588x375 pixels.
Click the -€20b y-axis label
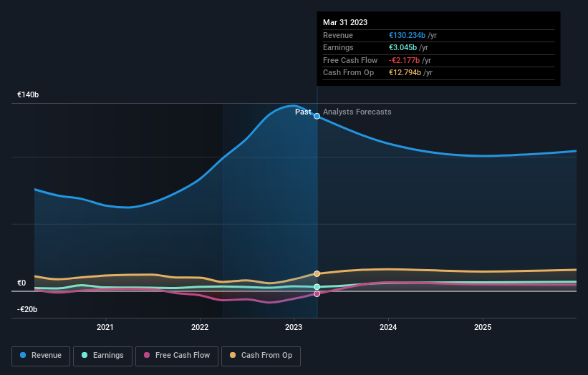tap(27, 309)
